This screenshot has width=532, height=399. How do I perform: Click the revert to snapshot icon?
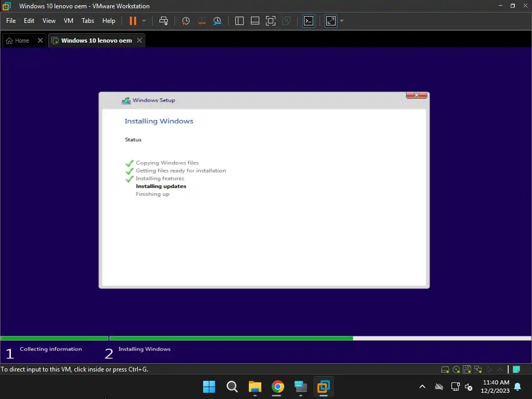(202, 21)
